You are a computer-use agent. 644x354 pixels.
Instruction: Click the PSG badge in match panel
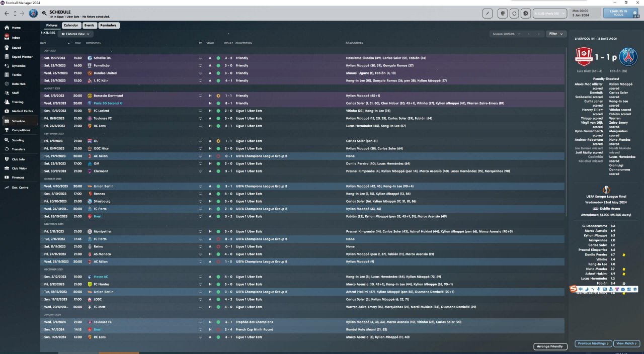(628, 57)
